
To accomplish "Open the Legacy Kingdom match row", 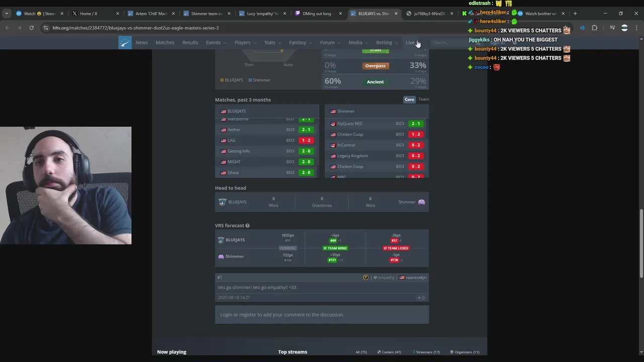I will [x=376, y=156].
